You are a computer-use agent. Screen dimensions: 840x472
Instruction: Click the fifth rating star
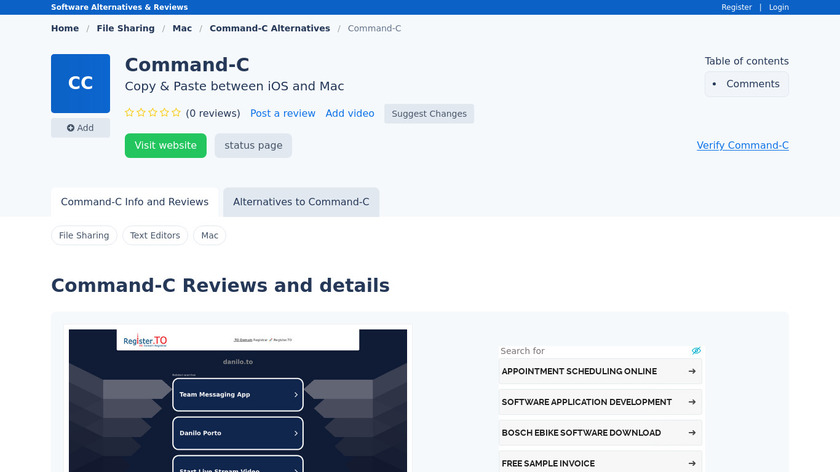point(176,113)
